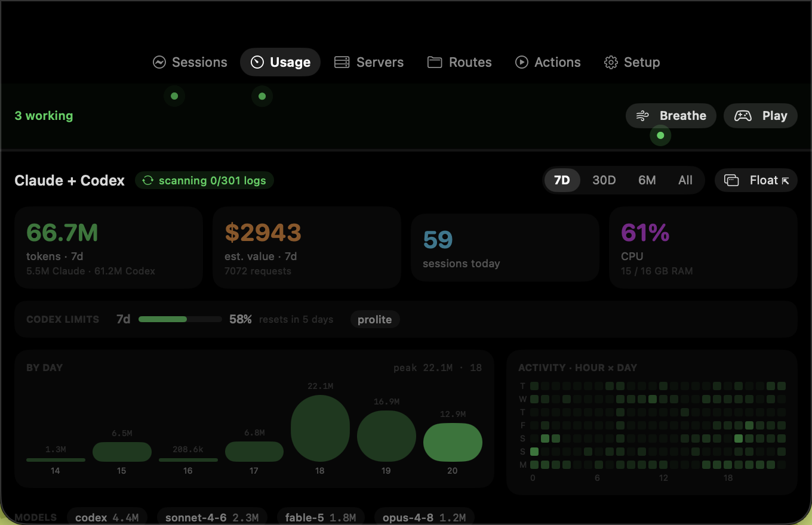
Task: Open the Setup tab
Action: [x=632, y=62]
